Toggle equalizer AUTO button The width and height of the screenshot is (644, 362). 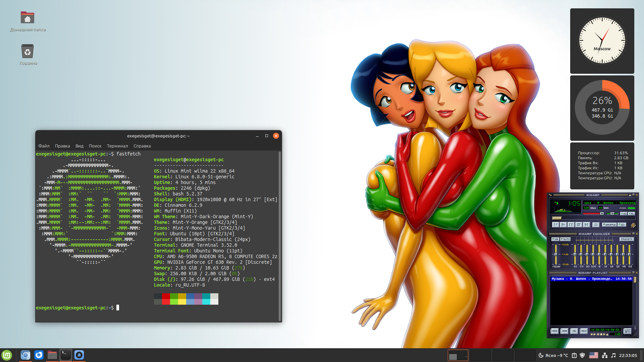click(566, 239)
